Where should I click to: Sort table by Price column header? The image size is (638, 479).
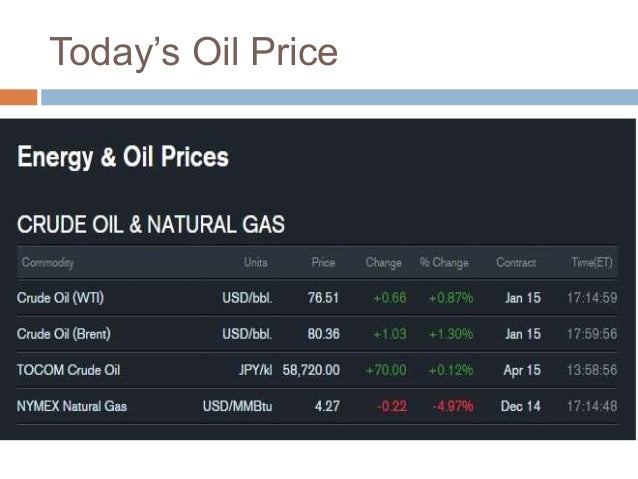(x=323, y=263)
